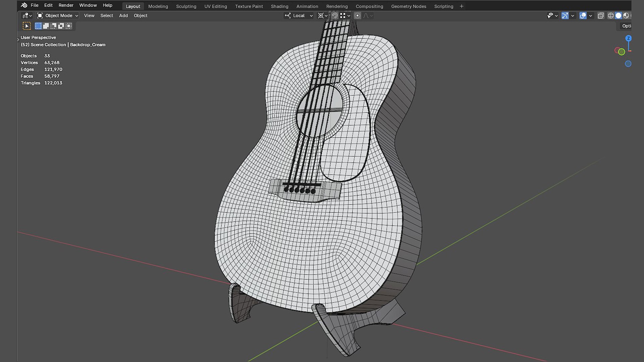
Task: Toggle the viewport overlays button
Action: click(583, 16)
